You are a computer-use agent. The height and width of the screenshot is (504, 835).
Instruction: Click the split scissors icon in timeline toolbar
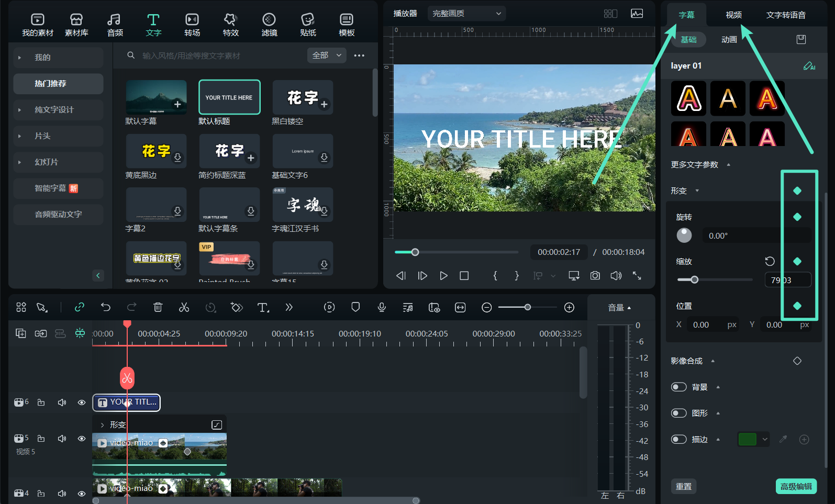[184, 308]
